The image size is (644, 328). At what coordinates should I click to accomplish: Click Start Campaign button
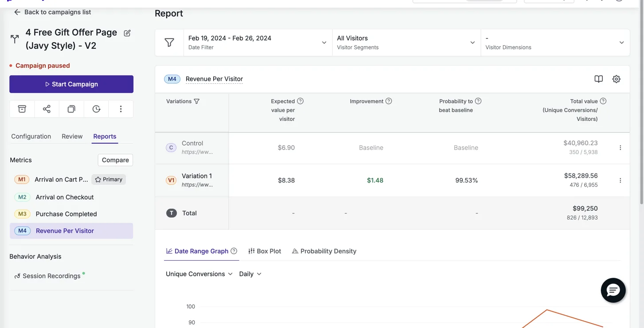71,84
